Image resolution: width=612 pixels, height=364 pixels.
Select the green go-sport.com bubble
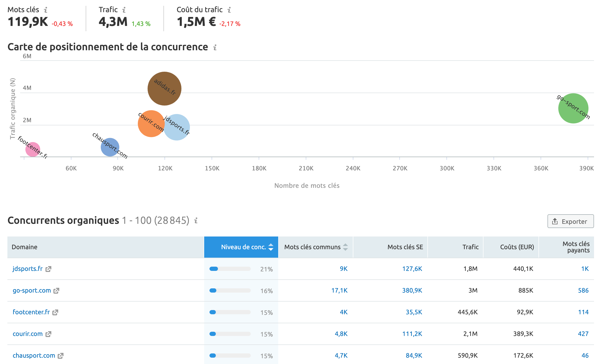pos(573,108)
